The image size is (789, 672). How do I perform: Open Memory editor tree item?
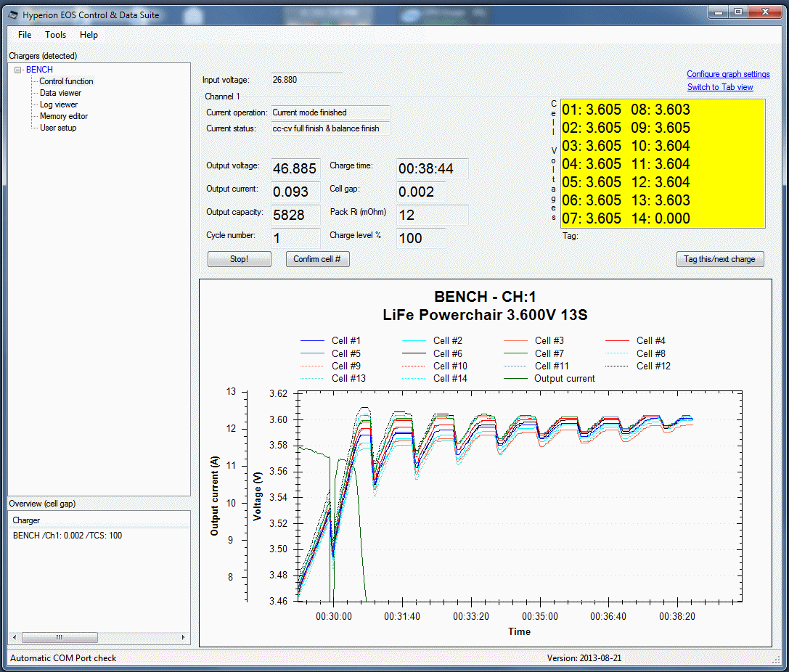tap(64, 116)
